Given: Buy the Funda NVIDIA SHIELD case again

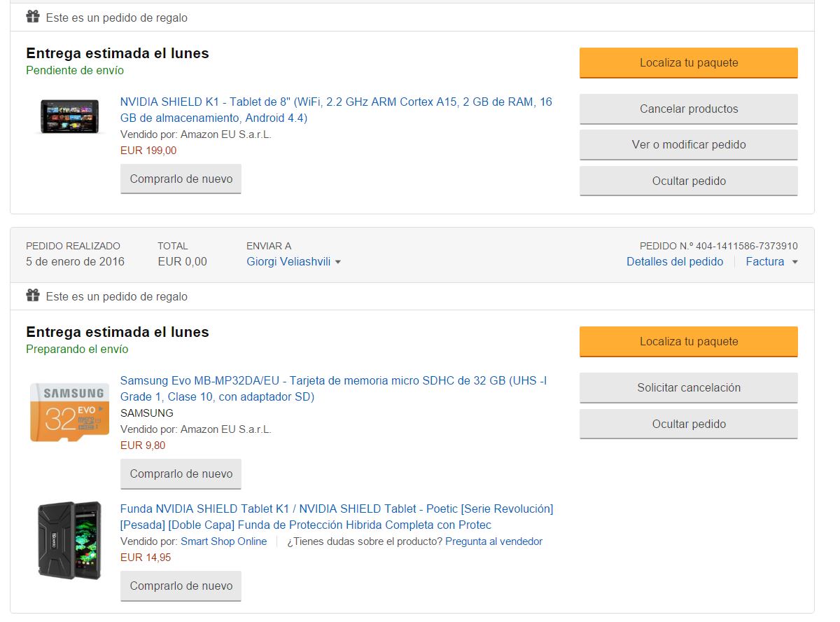Looking at the screenshot, I should (x=181, y=586).
